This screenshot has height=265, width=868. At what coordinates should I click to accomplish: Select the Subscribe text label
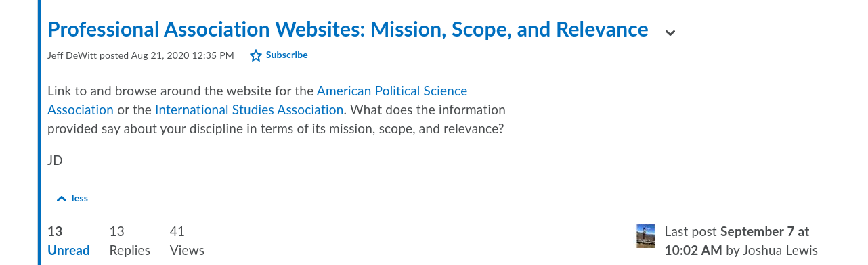pyautogui.click(x=287, y=55)
